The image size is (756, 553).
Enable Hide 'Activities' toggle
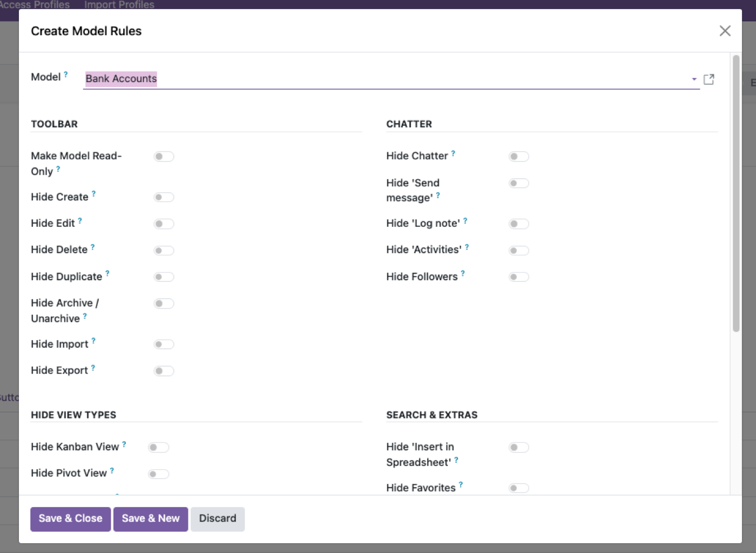(x=519, y=251)
